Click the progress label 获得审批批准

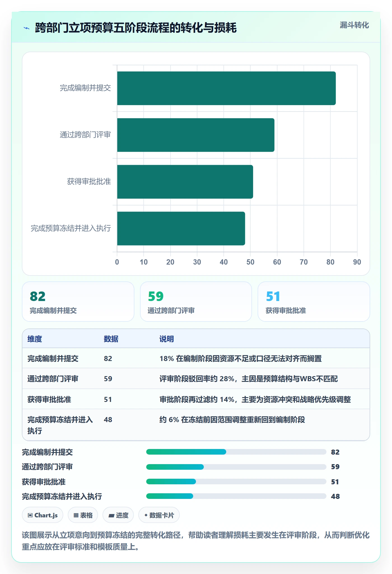(44, 482)
